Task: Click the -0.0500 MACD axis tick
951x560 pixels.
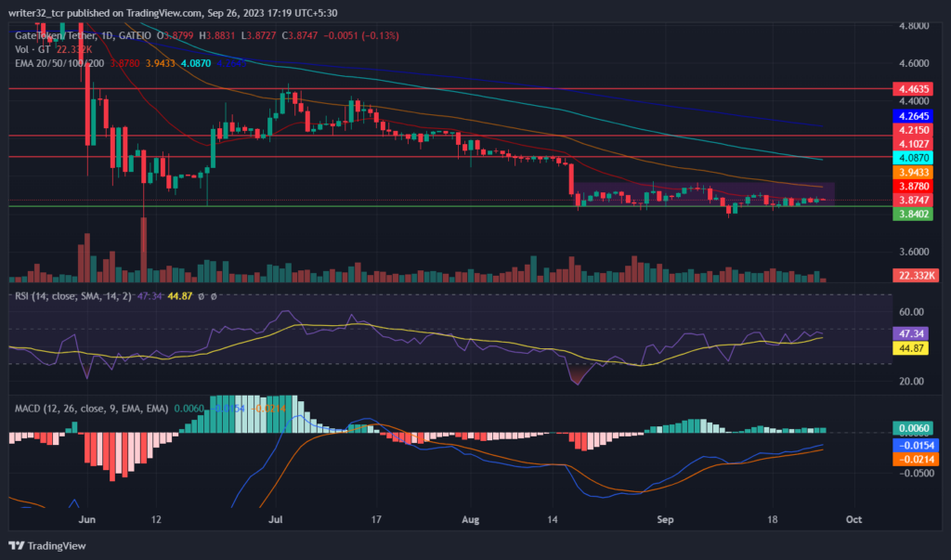Action: point(916,474)
